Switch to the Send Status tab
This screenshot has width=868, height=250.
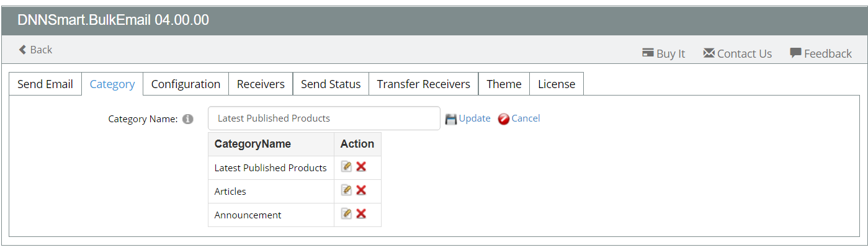tap(331, 84)
